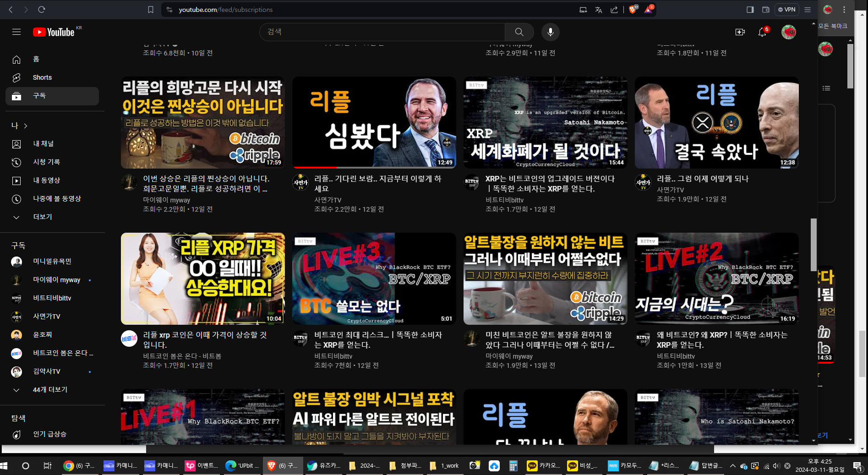Open the browser hamburger menu
Screen dimensions: 868x475
click(x=808, y=9)
